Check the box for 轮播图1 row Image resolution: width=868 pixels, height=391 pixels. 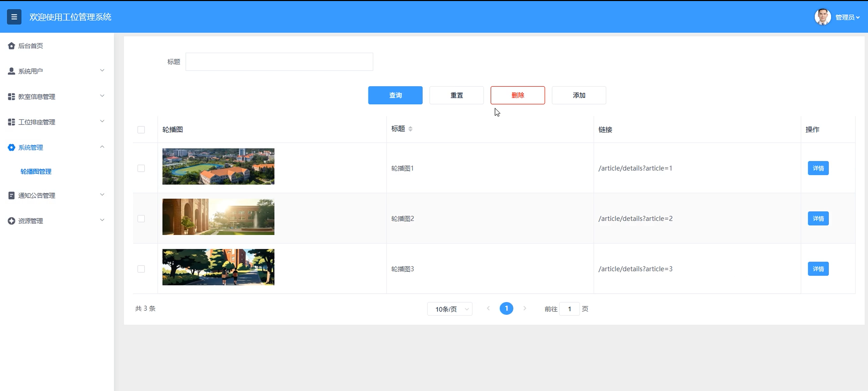(141, 168)
